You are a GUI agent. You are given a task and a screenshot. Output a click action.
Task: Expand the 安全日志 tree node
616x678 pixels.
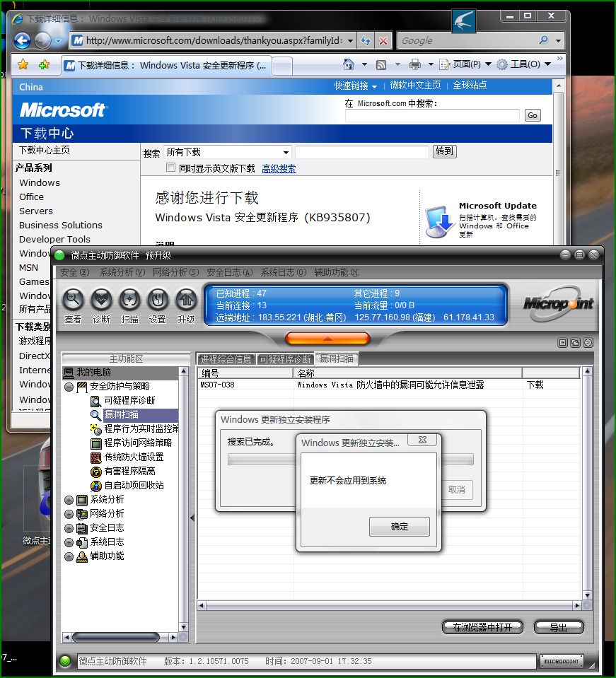[69, 528]
